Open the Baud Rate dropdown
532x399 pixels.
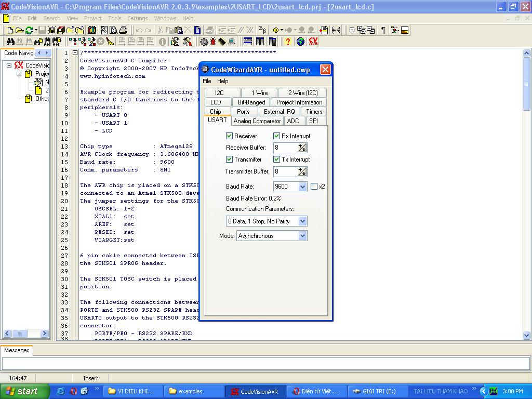point(302,187)
